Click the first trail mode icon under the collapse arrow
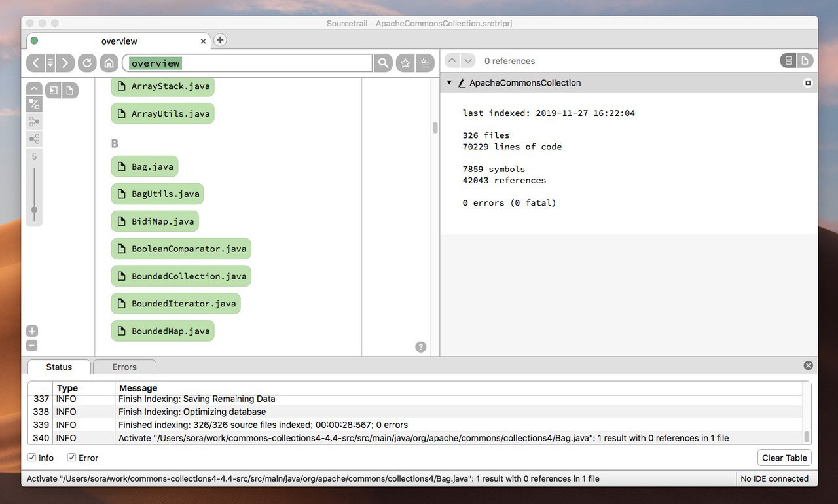 (x=34, y=104)
